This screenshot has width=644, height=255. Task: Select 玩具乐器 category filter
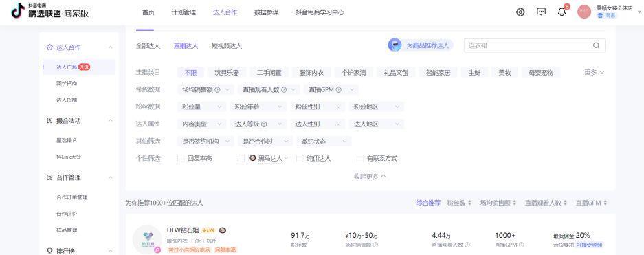(227, 73)
